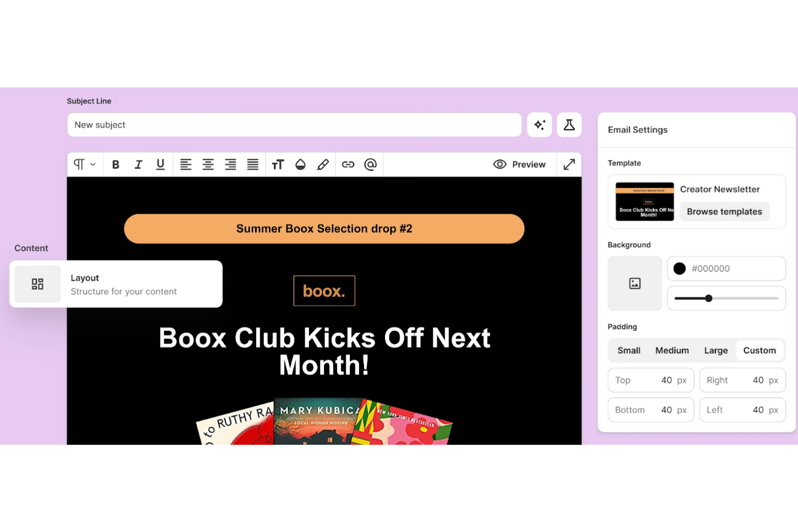Select the Custom padding option

[x=760, y=350]
